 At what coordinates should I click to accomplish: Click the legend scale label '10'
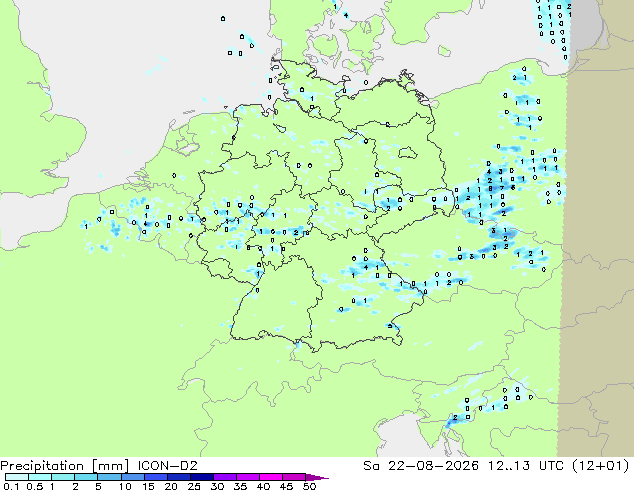pos(125,486)
